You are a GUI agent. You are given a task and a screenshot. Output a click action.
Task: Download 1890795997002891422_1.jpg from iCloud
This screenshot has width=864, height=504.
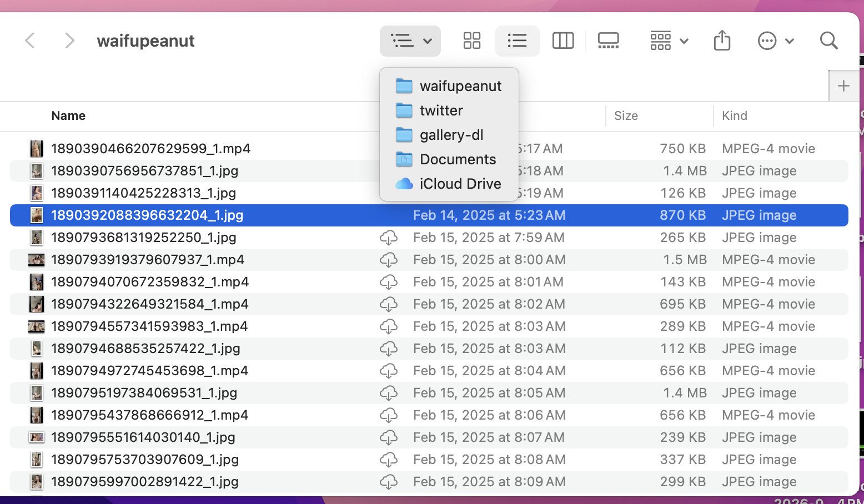pyautogui.click(x=389, y=482)
